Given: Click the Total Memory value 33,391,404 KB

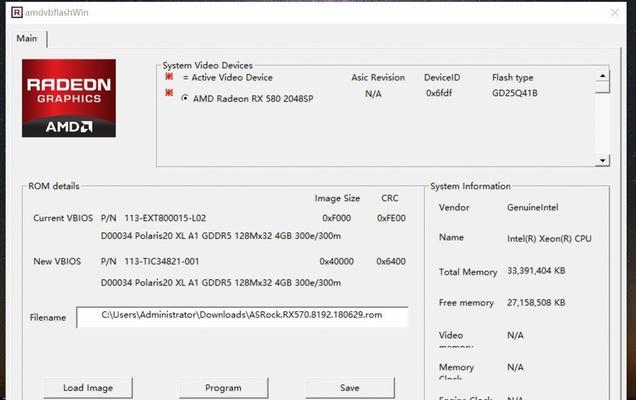Looking at the screenshot, I should 536,271.
